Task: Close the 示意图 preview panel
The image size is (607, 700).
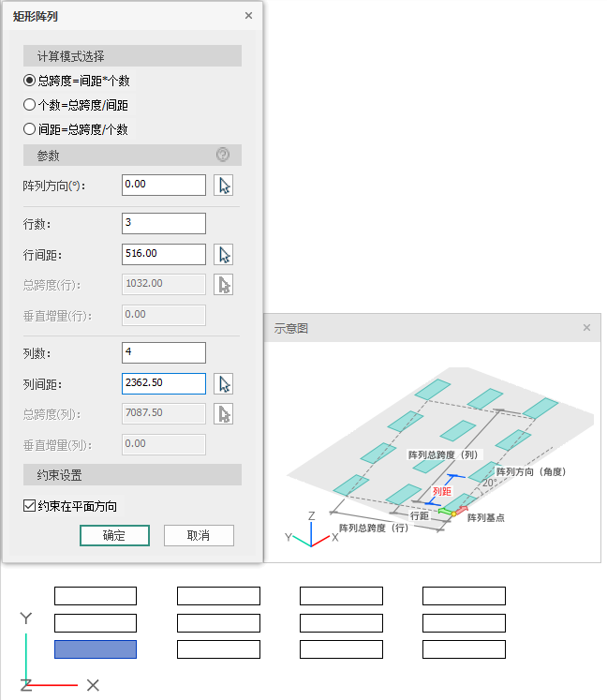Action: tap(586, 328)
